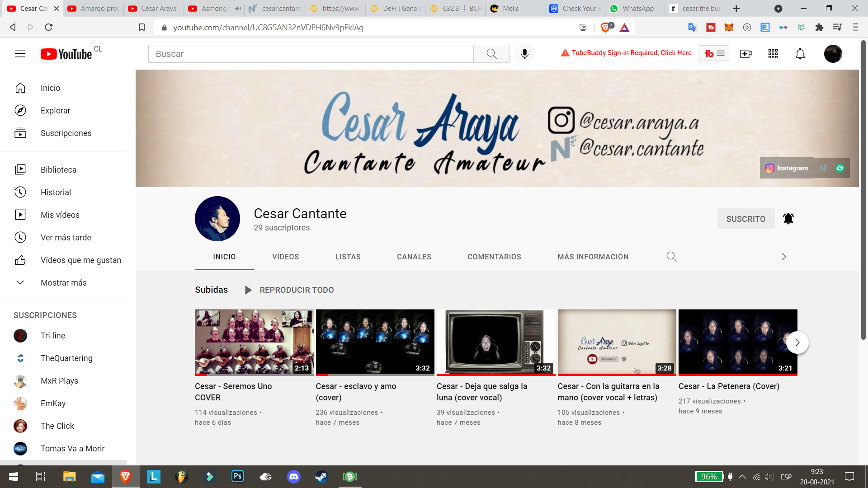Screen dimensions: 868x488
Task: Select the INICIO channel tab
Action: coord(224,257)
